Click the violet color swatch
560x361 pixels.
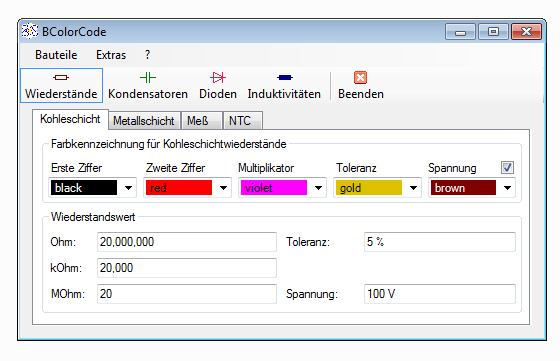(x=274, y=188)
